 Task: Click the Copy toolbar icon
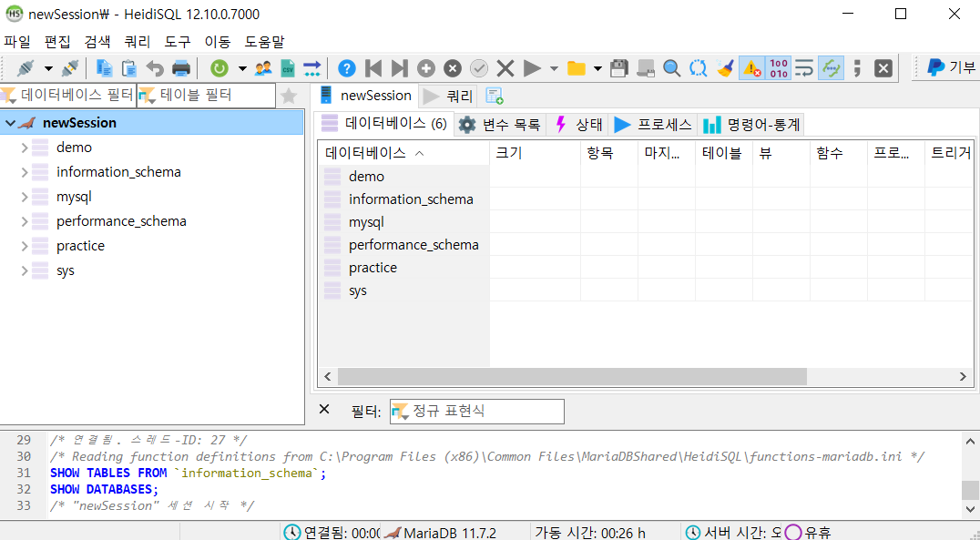point(105,67)
